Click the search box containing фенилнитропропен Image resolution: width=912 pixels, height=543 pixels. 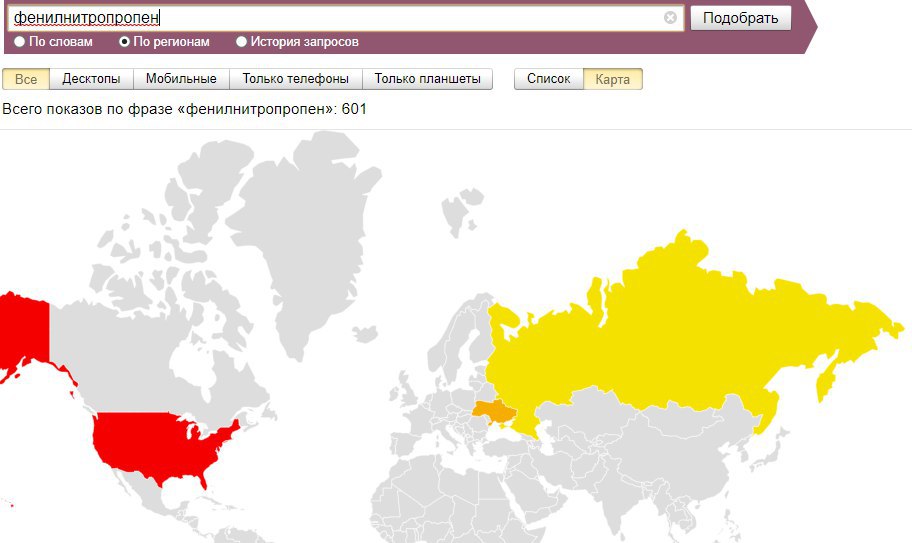pyautogui.click(x=345, y=18)
